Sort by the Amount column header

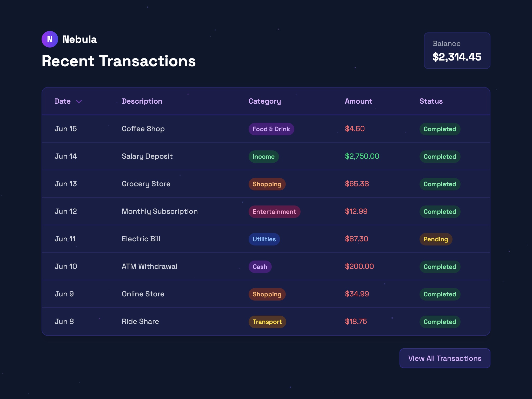358,101
